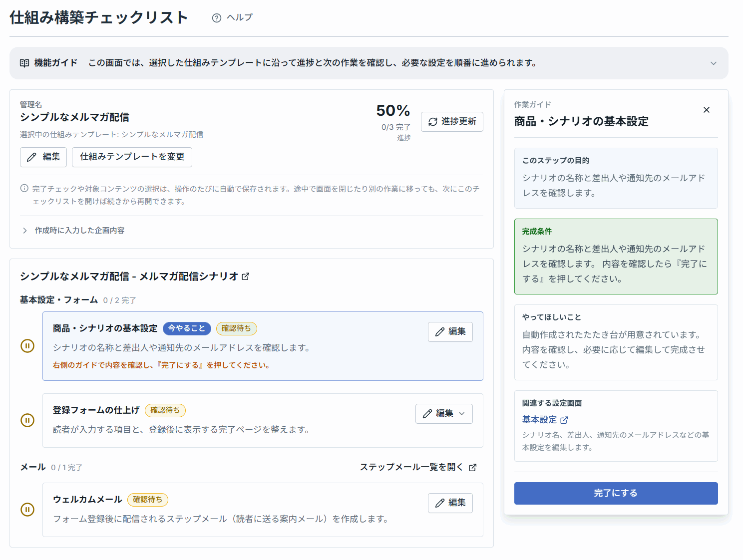Viewport: 743px width, 560px height.
Task: Click the メール section label
Action: click(33, 467)
